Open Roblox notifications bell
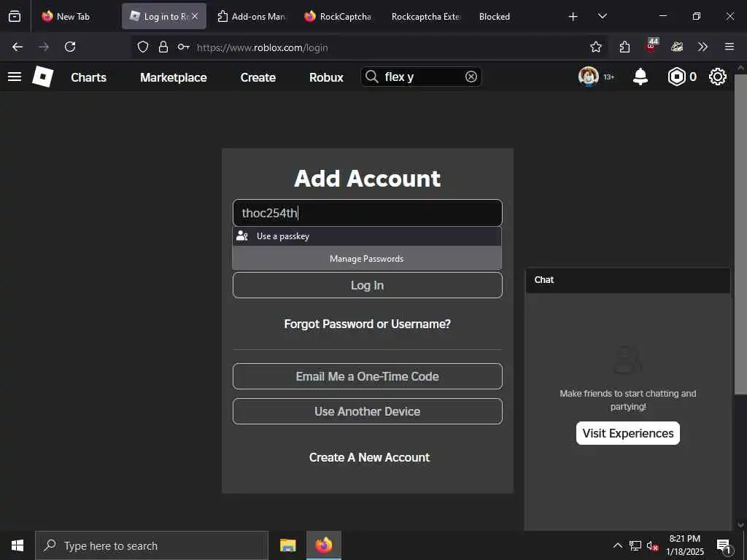Image resolution: width=747 pixels, height=560 pixels. pyautogui.click(x=640, y=77)
